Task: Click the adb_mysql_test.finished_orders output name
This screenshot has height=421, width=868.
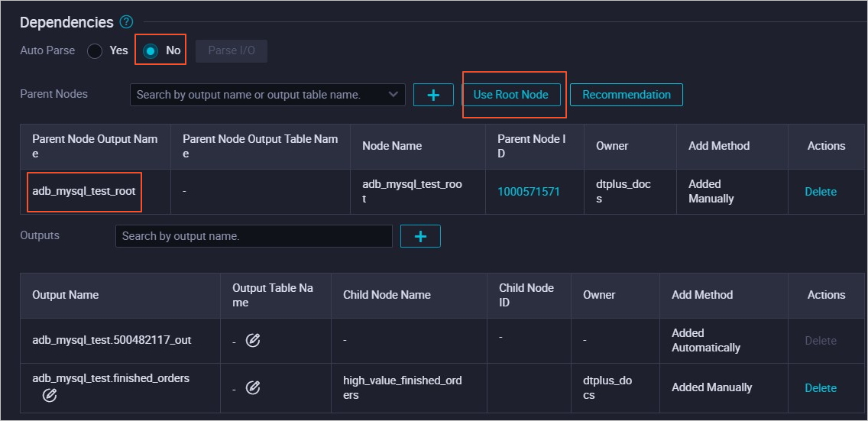Action: point(111,378)
